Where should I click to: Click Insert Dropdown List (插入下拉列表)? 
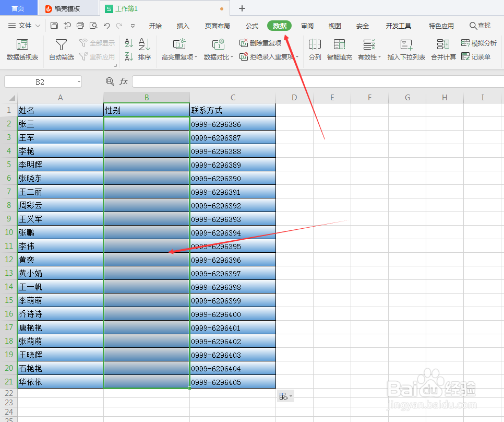pos(406,50)
